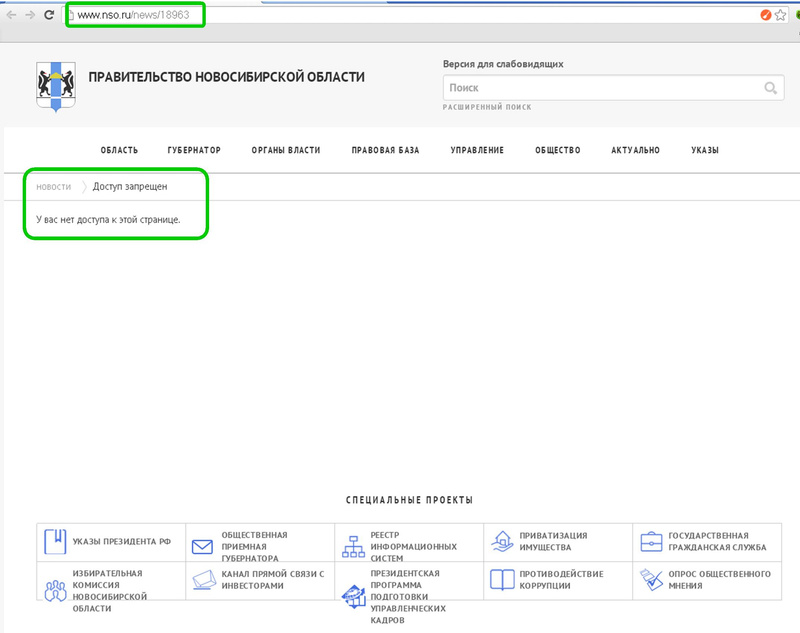Select Правовая база in navigation

pyautogui.click(x=385, y=150)
